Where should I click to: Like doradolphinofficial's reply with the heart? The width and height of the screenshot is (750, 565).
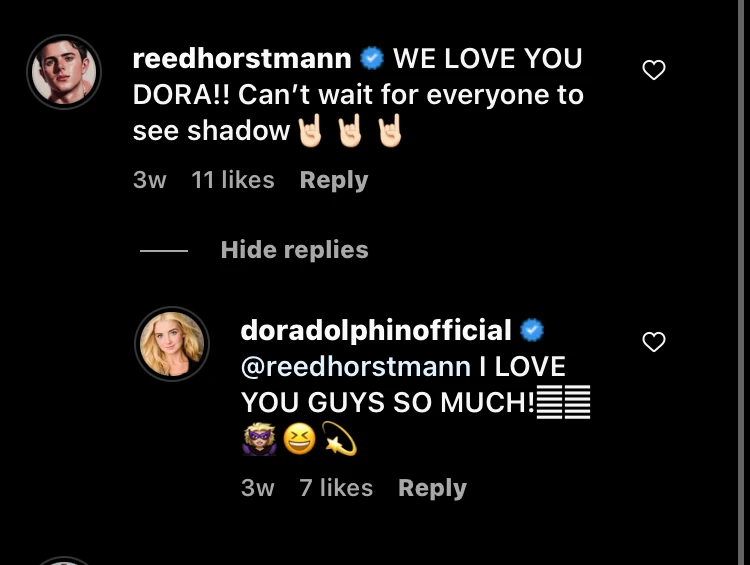pos(653,342)
